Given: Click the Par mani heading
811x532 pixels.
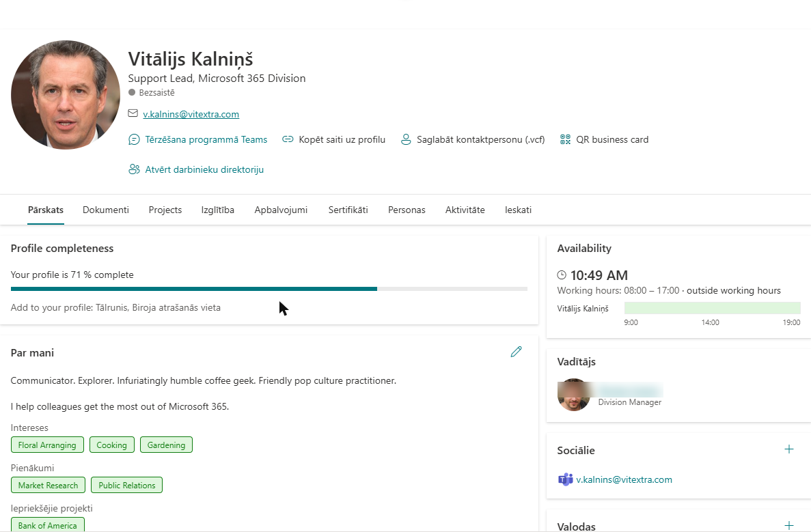Looking at the screenshot, I should tap(32, 352).
